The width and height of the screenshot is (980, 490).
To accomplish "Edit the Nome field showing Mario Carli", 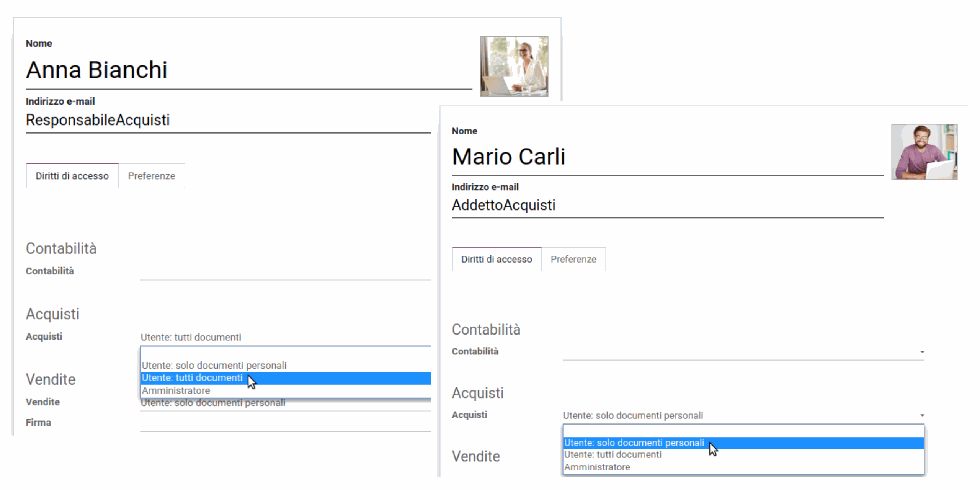I will point(509,156).
